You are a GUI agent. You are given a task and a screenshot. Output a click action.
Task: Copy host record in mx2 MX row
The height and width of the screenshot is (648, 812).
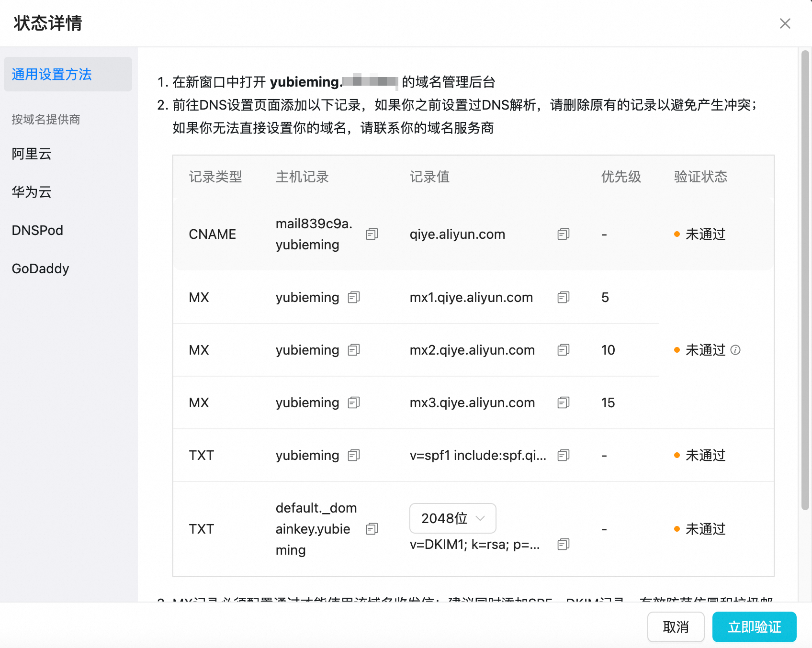tap(354, 350)
